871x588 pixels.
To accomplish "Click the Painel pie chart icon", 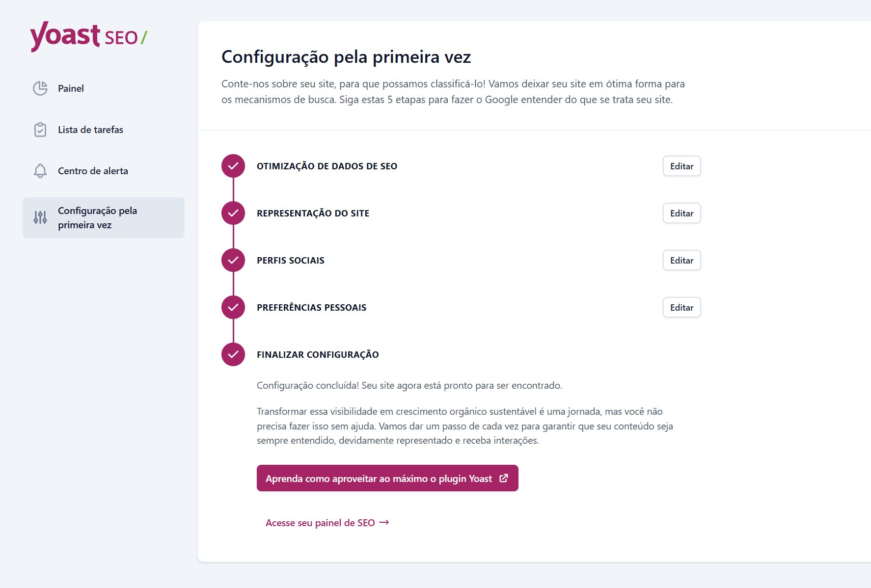I will click(40, 88).
